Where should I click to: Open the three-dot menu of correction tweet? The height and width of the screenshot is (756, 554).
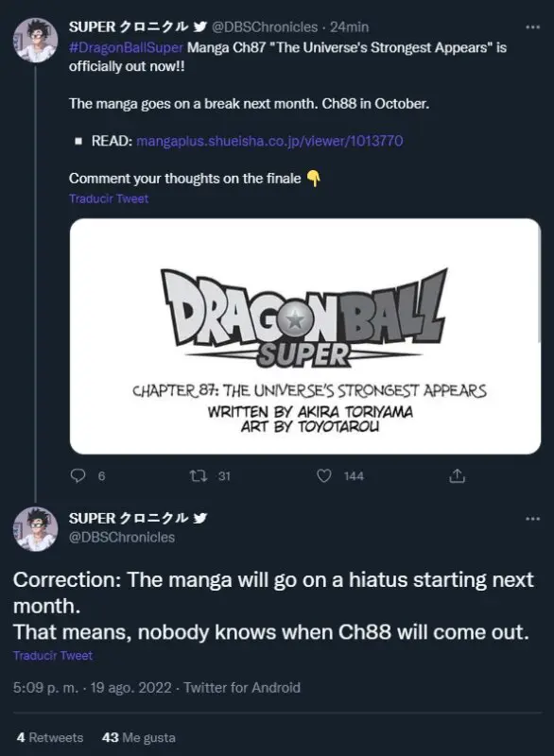(x=532, y=519)
